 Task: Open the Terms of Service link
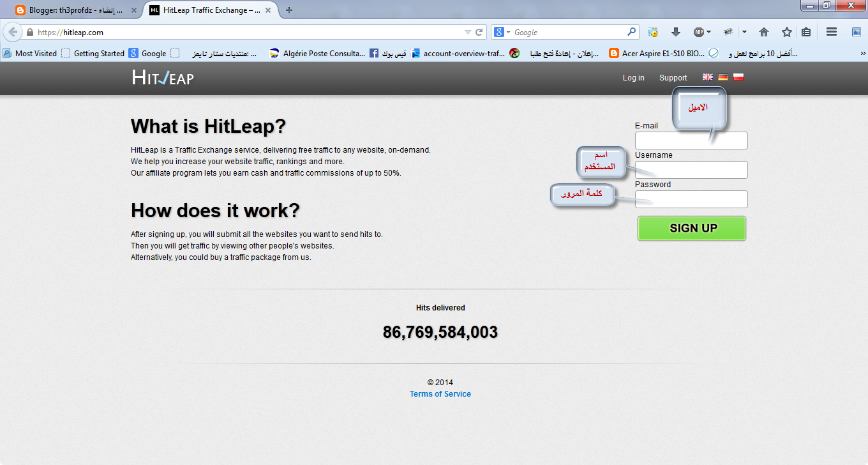tap(440, 394)
